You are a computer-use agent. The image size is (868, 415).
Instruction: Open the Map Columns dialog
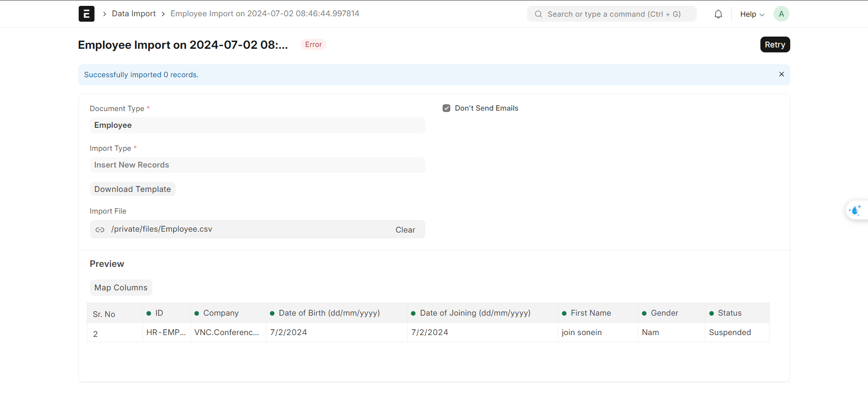121,288
